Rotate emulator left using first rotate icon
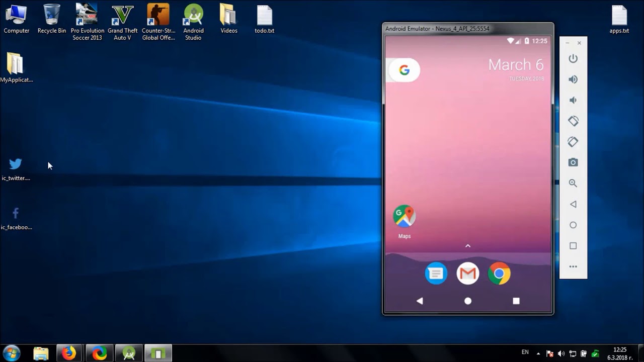The image size is (644, 362). (573, 121)
